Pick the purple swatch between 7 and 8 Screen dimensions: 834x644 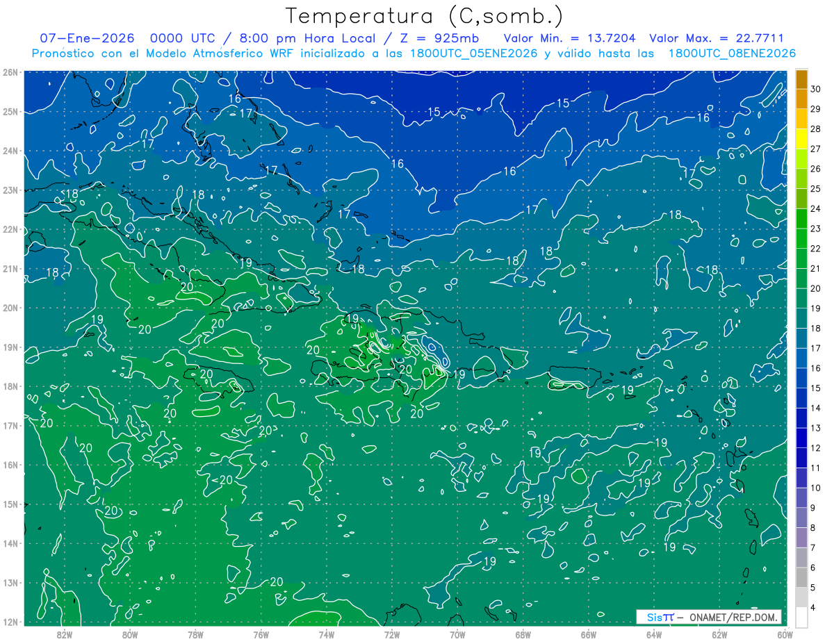(801, 538)
